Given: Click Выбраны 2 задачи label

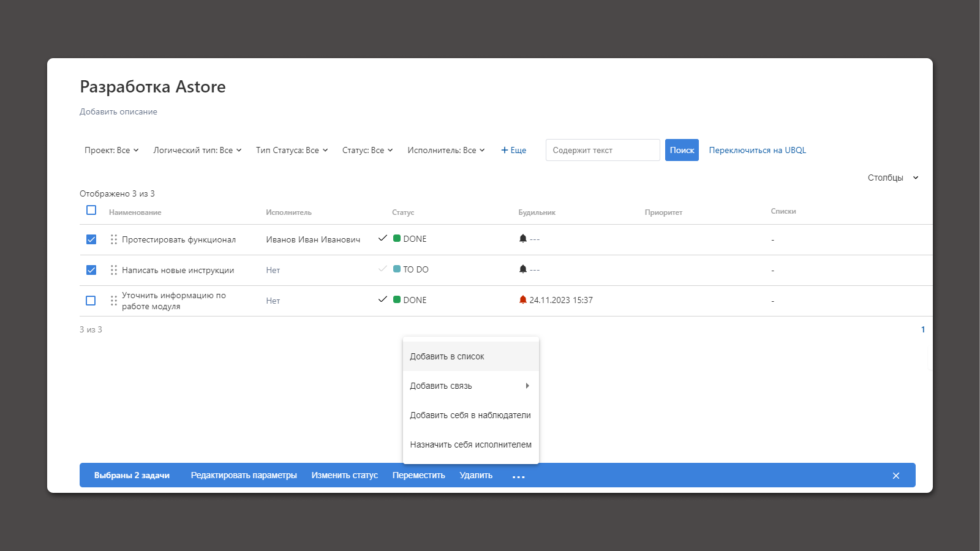Looking at the screenshot, I should click(x=132, y=475).
